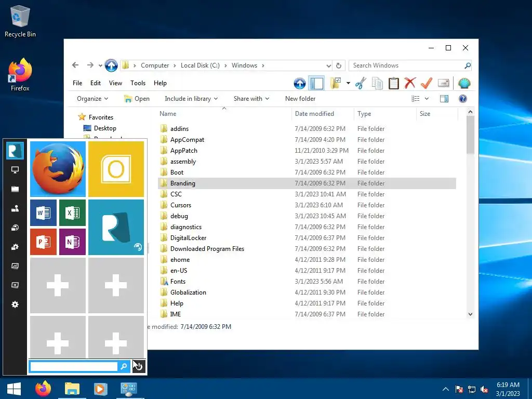Click the orange checkmark Properties icon
This screenshot has height=399, width=532.
coord(427,83)
